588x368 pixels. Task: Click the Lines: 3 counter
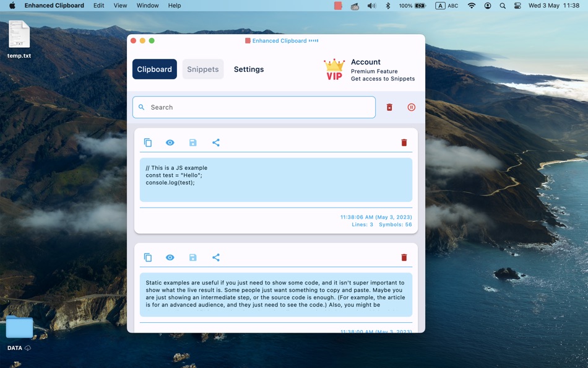(362, 224)
